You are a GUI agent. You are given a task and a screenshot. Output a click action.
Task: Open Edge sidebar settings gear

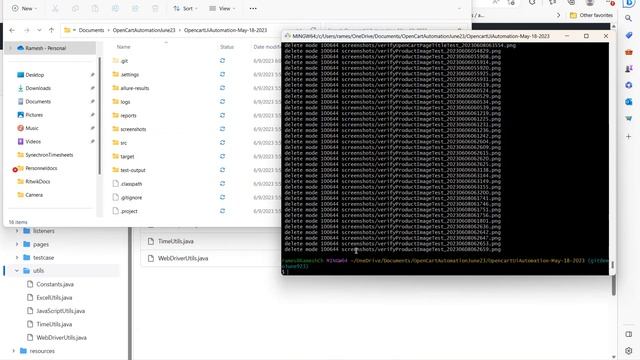click(629, 351)
